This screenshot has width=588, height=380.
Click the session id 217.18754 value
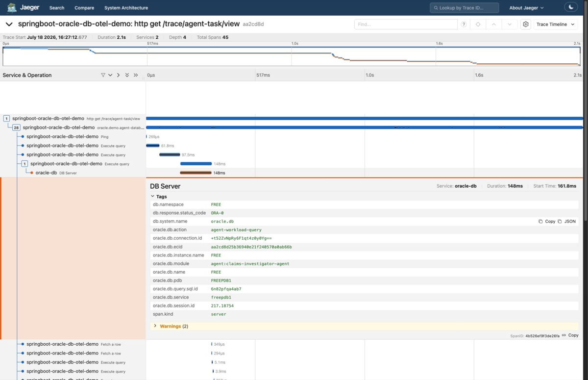click(x=222, y=305)
